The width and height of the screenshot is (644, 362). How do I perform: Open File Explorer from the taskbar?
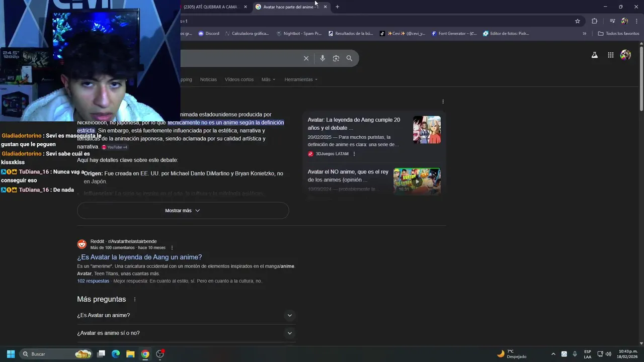(x=130, y=354)
